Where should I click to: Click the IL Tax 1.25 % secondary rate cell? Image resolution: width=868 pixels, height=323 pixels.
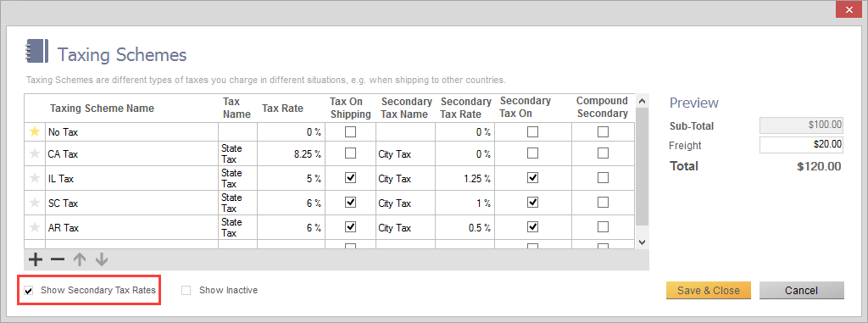[465, 179]
